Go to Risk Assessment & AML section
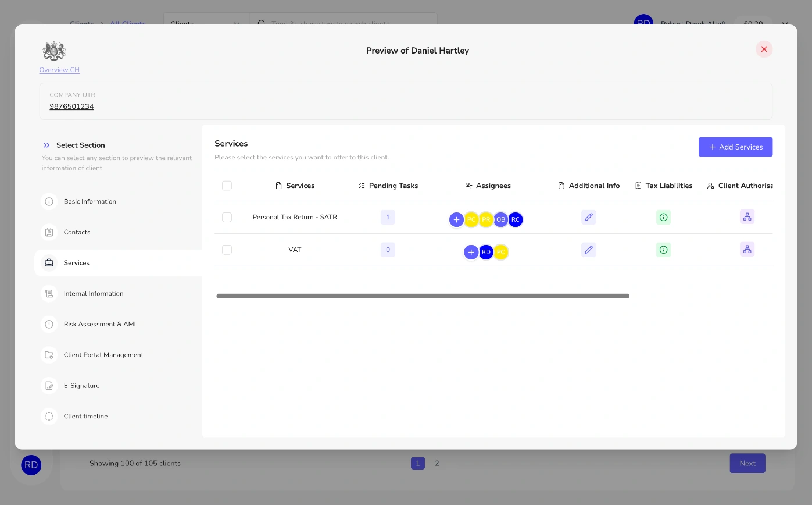 click(x=119, y=325)
